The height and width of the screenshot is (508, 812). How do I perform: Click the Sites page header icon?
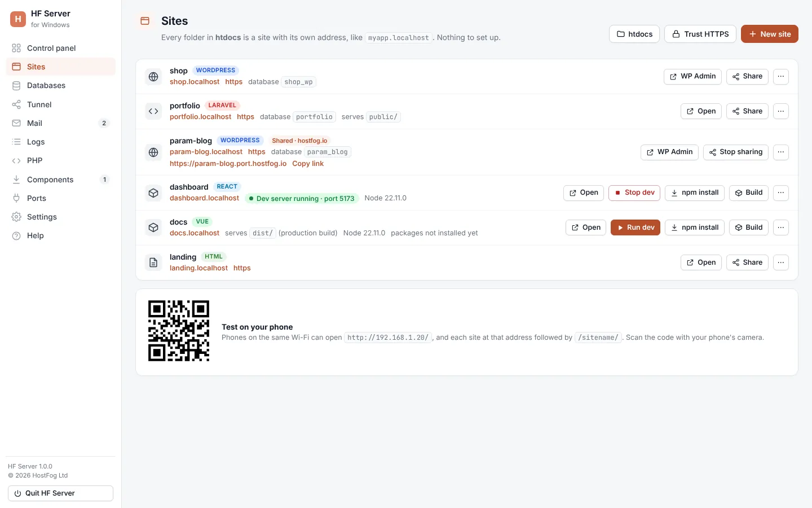point(145,21)
